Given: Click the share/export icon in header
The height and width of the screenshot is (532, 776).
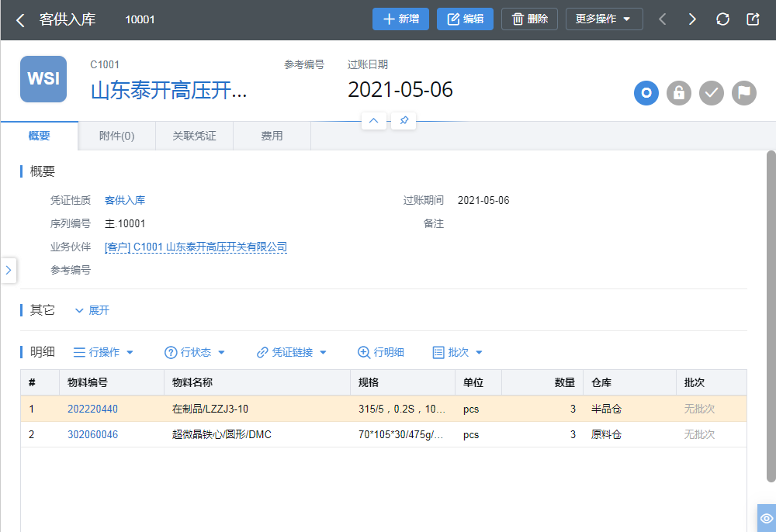Looking at the screenshot, I should [753, 19].
